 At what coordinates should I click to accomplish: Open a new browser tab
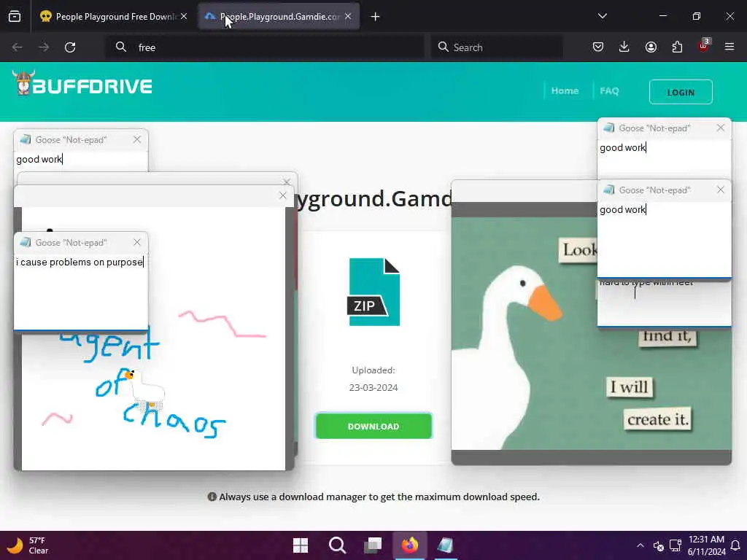376,17
